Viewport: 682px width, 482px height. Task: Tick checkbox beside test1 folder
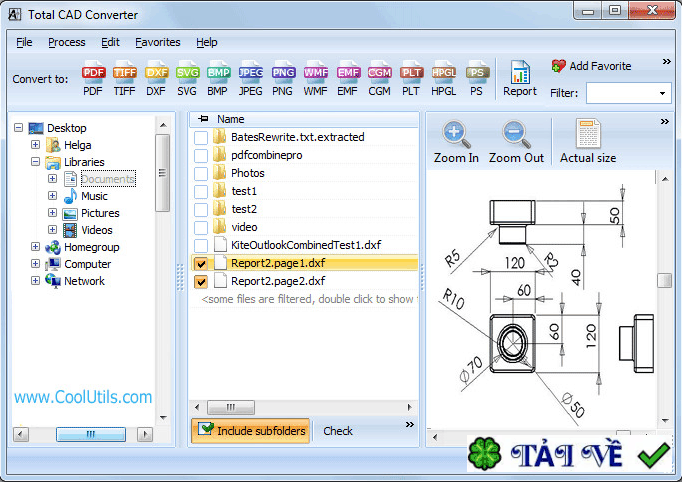pyautogui.click(x=201, y=191)
